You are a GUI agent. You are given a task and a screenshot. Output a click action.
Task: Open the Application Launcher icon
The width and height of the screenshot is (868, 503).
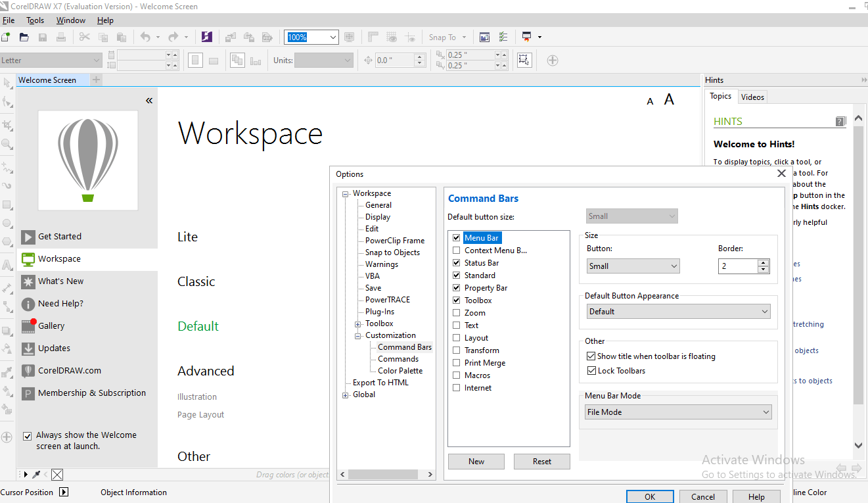click(527, 37)
